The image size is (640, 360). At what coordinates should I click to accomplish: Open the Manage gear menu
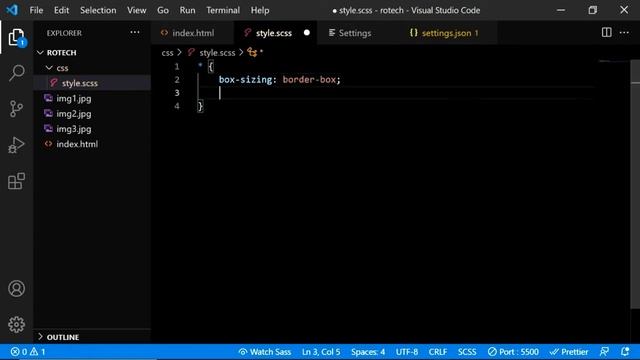(16, 324)
